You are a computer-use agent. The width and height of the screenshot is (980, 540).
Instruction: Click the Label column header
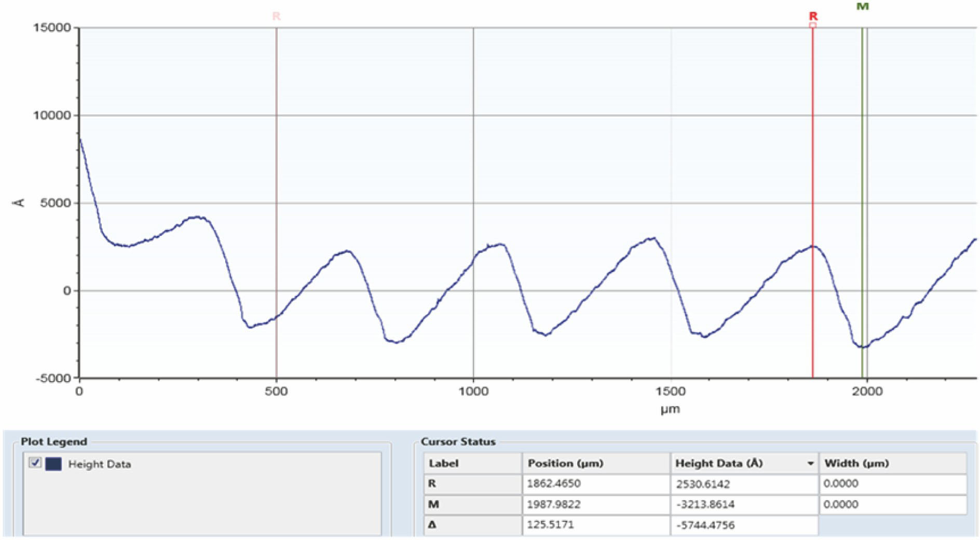click(x=443, y=463)
